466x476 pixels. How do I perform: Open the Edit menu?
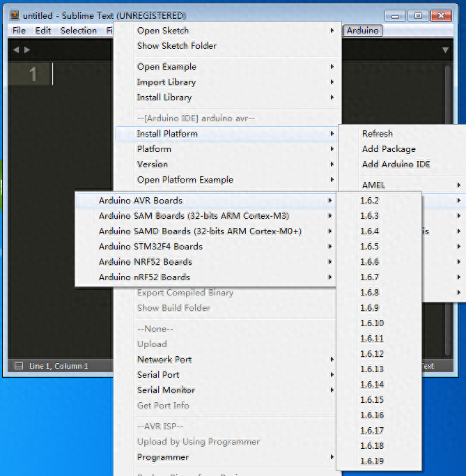click(43, 31)
